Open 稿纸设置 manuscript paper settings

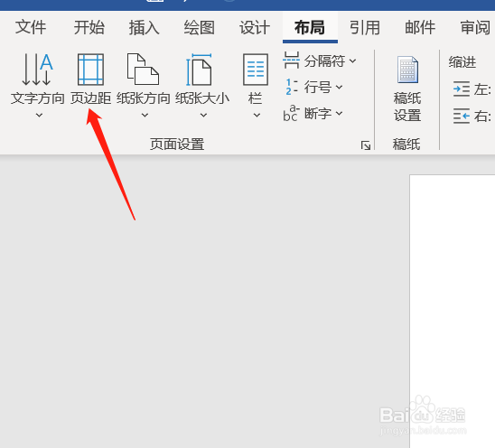pyautogui.click(x=407, y=89)
